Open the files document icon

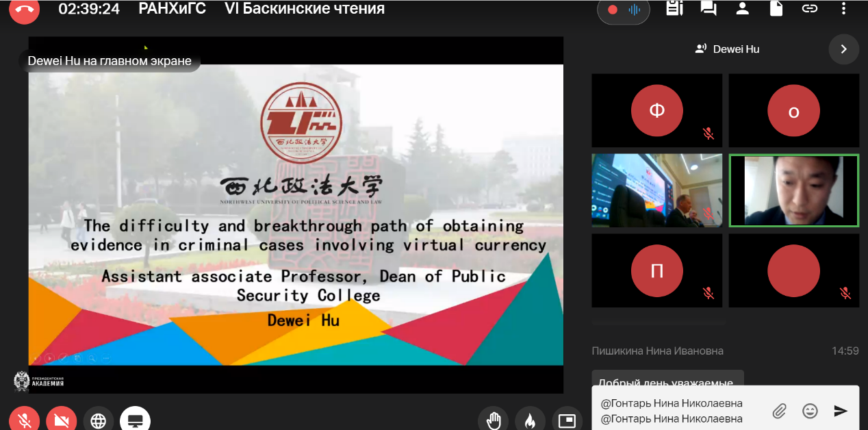pos(776,9)
